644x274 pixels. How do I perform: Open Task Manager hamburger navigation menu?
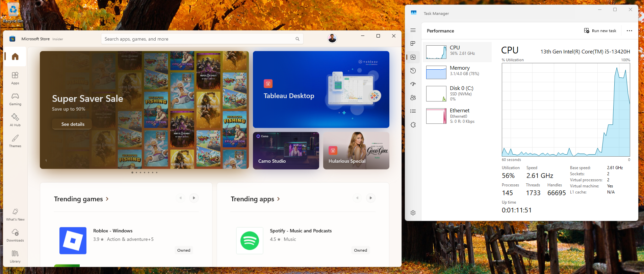coord(413,30)
